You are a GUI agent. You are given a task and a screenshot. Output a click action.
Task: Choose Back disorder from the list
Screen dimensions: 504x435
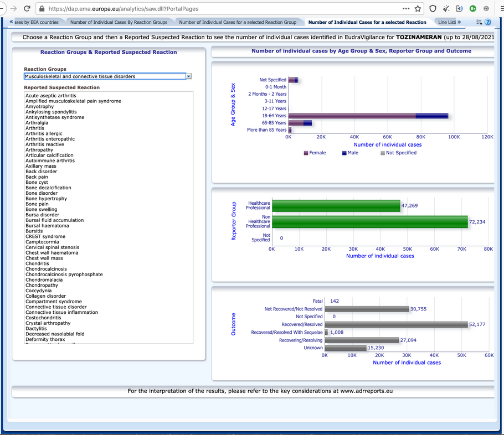coord(41,172)
